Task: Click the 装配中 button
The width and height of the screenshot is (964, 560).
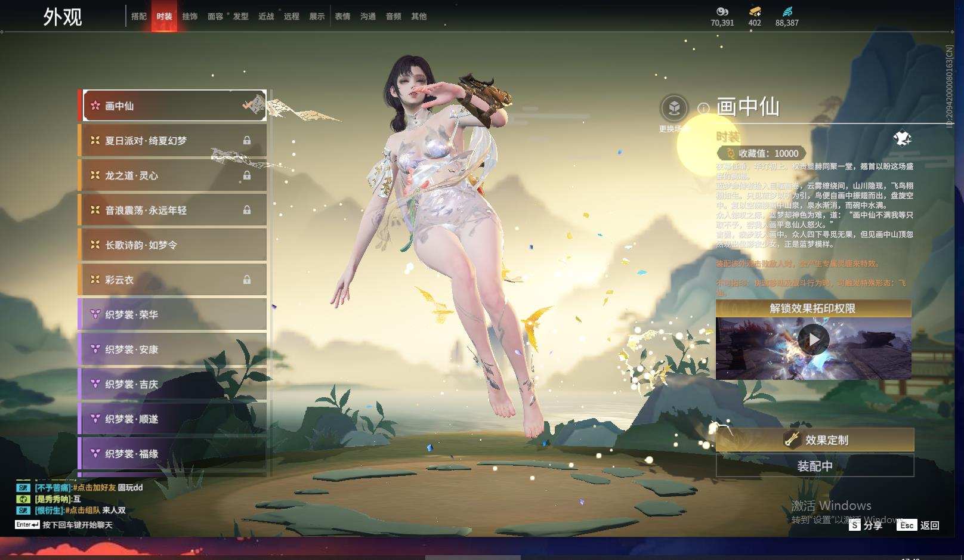Action: pyautogui.click(x=814, y=466)
